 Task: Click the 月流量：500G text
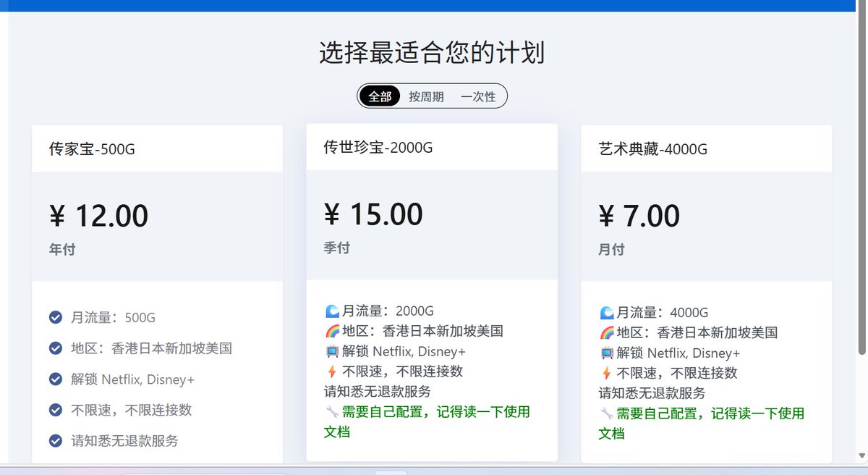[x=113, y=317]
